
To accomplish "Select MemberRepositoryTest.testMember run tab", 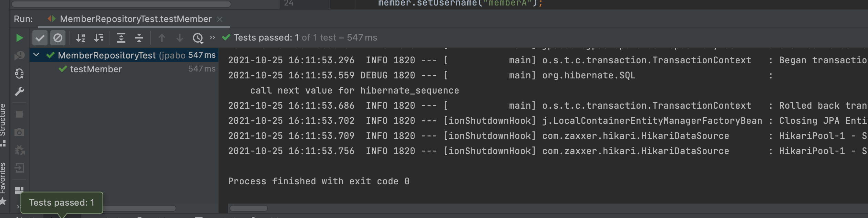I will pos(135,19).
